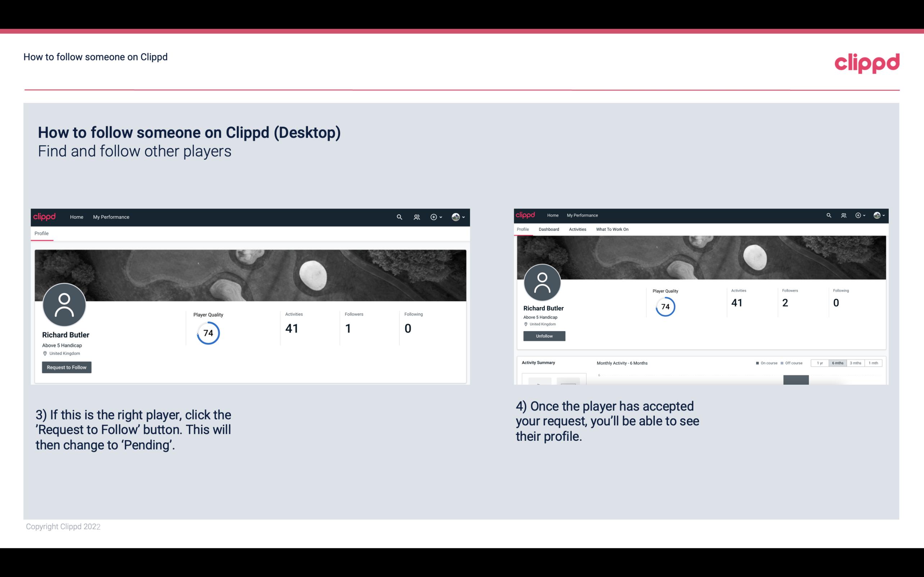Select the 'Home' menu item in navbar
Image resolution: width=924 pixels, height=577 pixels.
(x=77, y=217)
